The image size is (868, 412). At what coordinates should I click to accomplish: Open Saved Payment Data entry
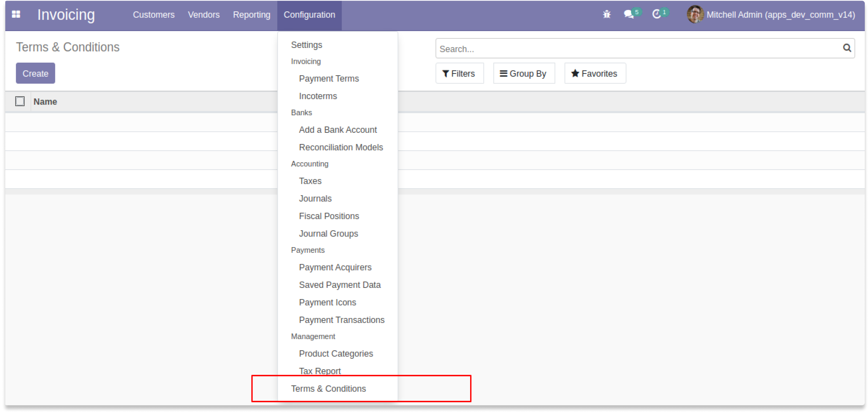[340, 285]
